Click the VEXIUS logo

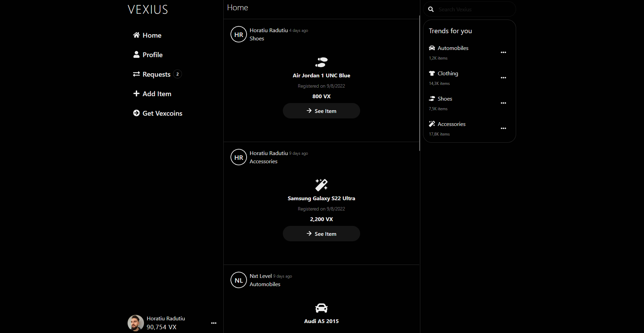coord(148,10)
